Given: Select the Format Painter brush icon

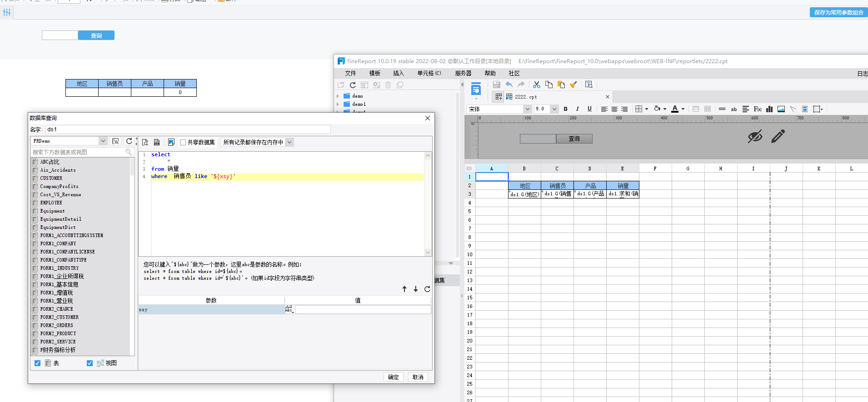Looking at the screenshot, I should [x=574, y=84].
